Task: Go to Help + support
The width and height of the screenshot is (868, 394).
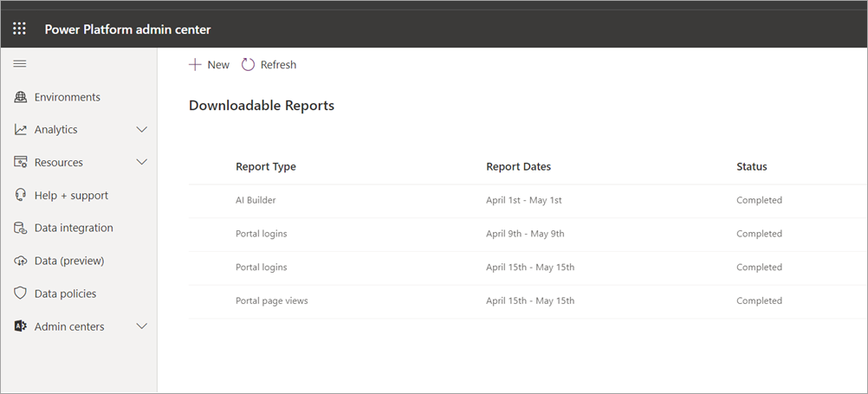Action: tap(71, 196)
